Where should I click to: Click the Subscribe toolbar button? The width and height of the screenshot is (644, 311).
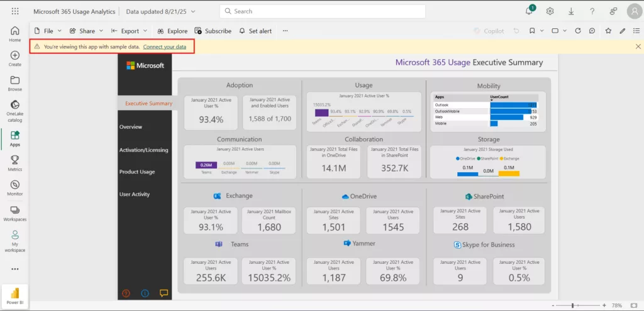coord(213,31)
